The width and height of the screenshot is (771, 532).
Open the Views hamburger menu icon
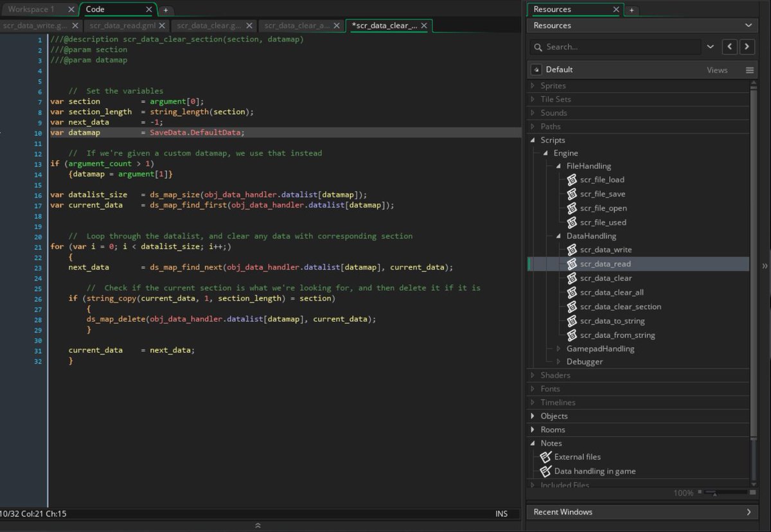(x=749, y=70)
